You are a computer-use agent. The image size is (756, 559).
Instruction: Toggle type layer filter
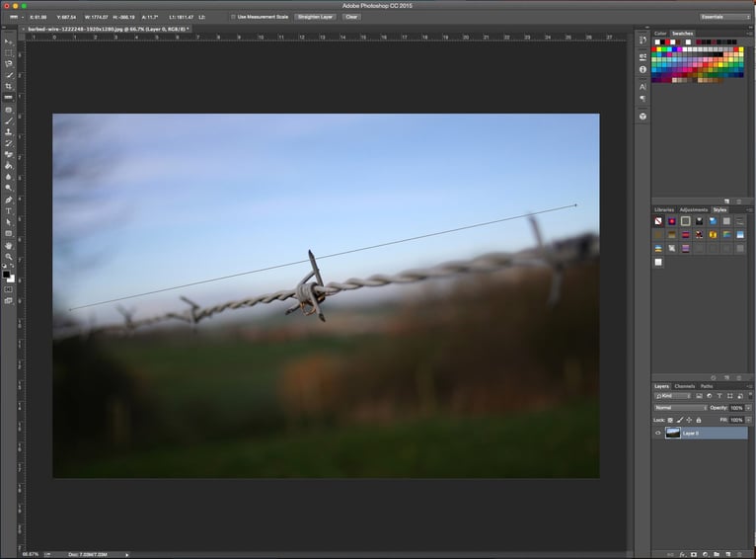[x=719, y=396]
